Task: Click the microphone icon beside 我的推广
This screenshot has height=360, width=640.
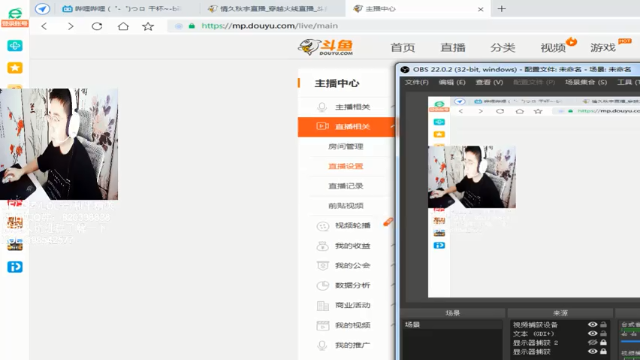Action: tap(322, 345)
